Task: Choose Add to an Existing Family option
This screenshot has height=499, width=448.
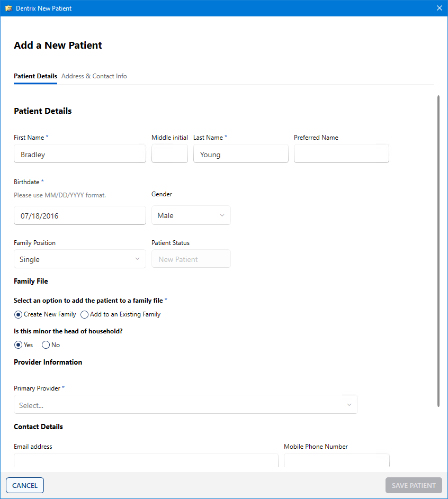Action: (85, 314)
